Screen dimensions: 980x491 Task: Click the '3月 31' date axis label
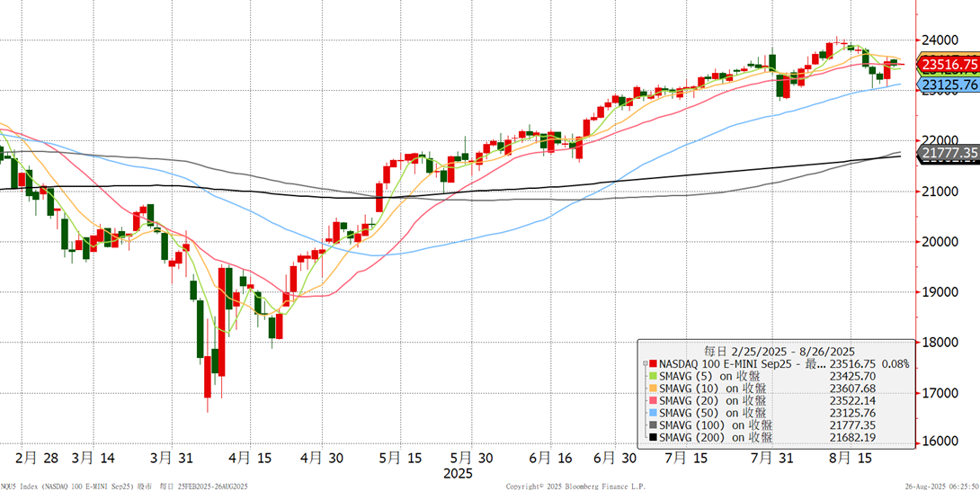pos(174,458)
